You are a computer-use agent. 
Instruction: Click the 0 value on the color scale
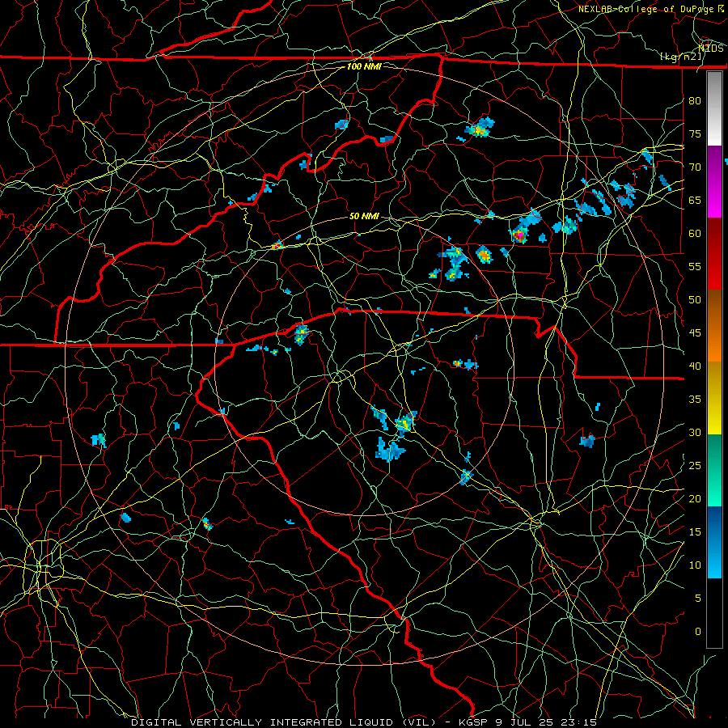[698, 632]
